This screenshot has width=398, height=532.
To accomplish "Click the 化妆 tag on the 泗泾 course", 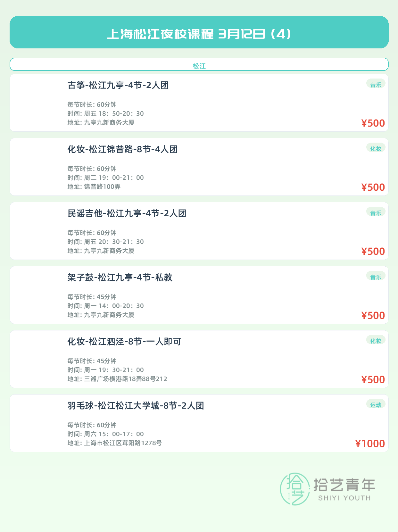I will [x=376, y=341].
